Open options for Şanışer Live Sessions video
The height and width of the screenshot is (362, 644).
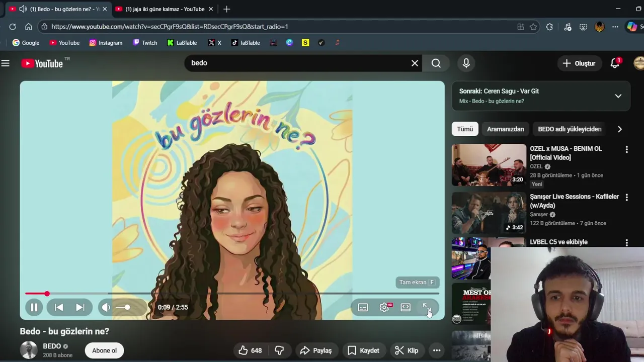pos(627,198)
